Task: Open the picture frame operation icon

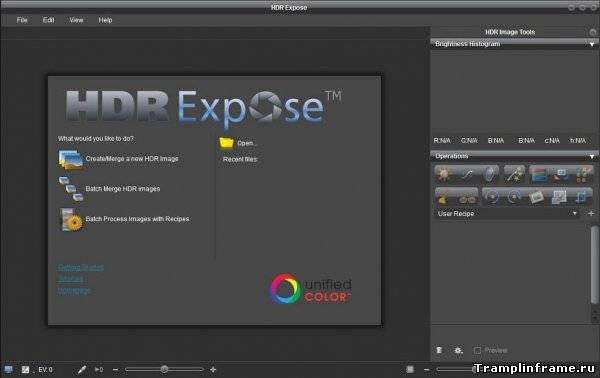Action: coord(536,197)
